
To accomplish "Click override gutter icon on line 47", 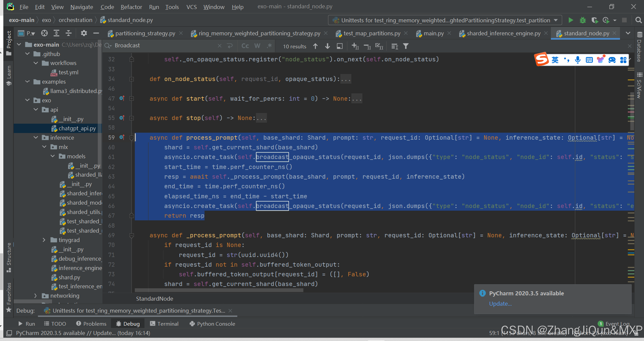I will tap(122, 98).
